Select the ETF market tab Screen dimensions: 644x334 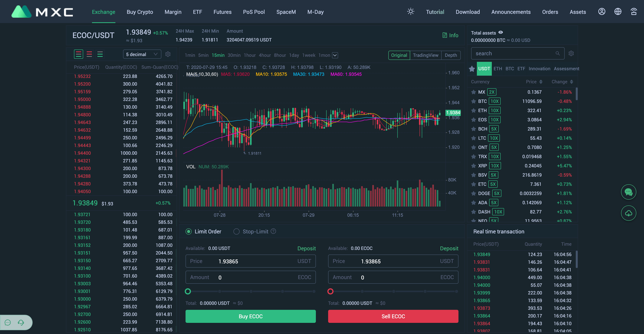pos(521,69)
